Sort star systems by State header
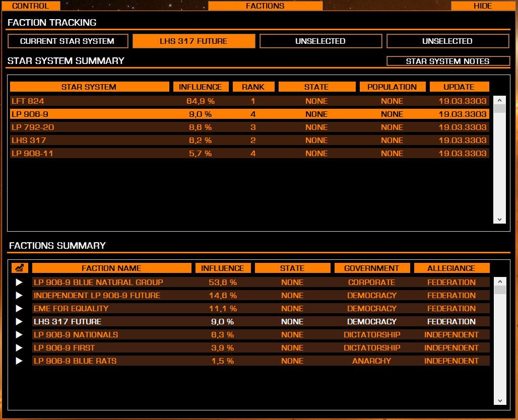518x420 pixels. click(x=317, y=87)
